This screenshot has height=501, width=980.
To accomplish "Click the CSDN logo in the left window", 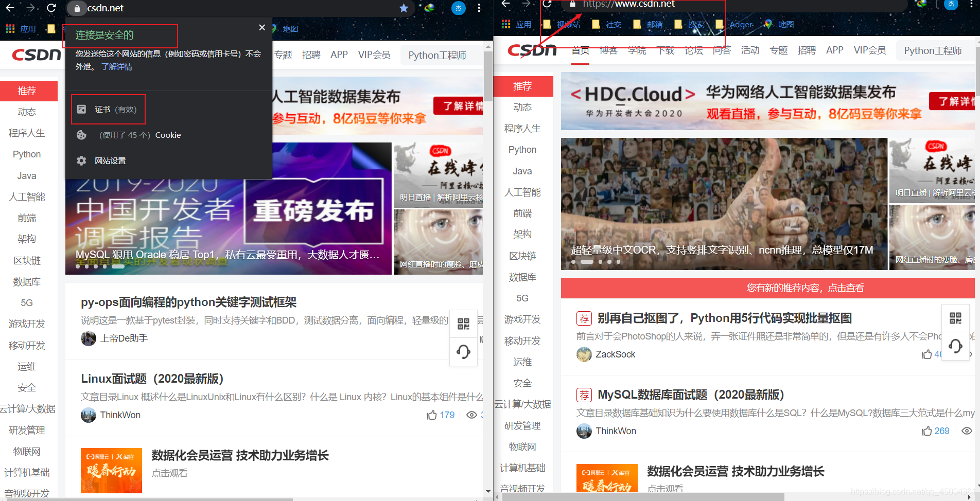I will [x=37, y=55].
